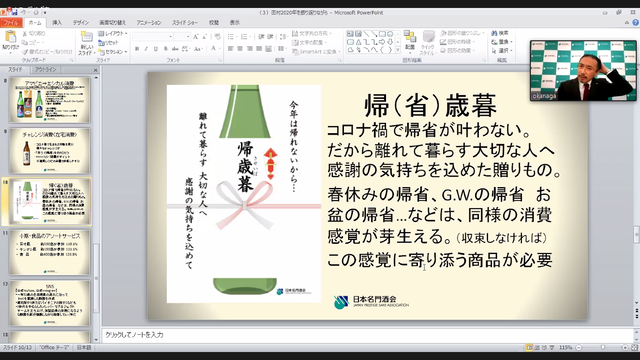Open the Layout (レイアウト) dropdown
Image resolution: width=640 pixels, height=360 pixels.
(113, 33)
